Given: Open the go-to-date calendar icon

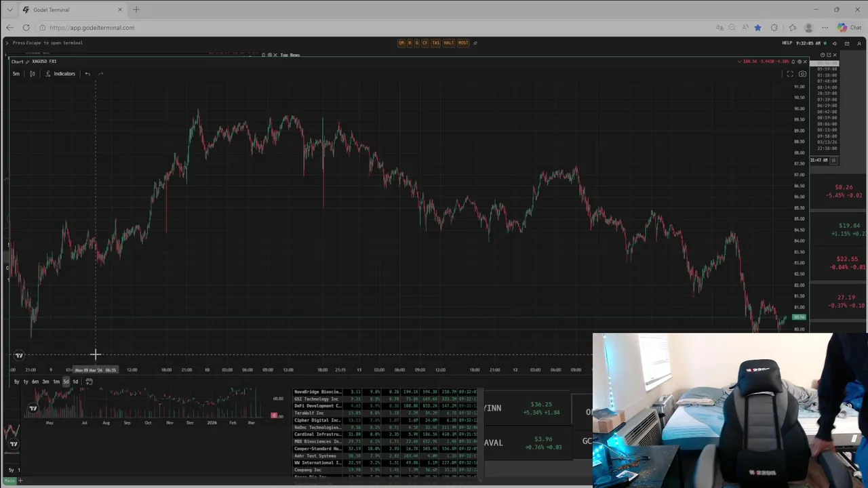Looking at the screenshot, I should pos(89,382).
